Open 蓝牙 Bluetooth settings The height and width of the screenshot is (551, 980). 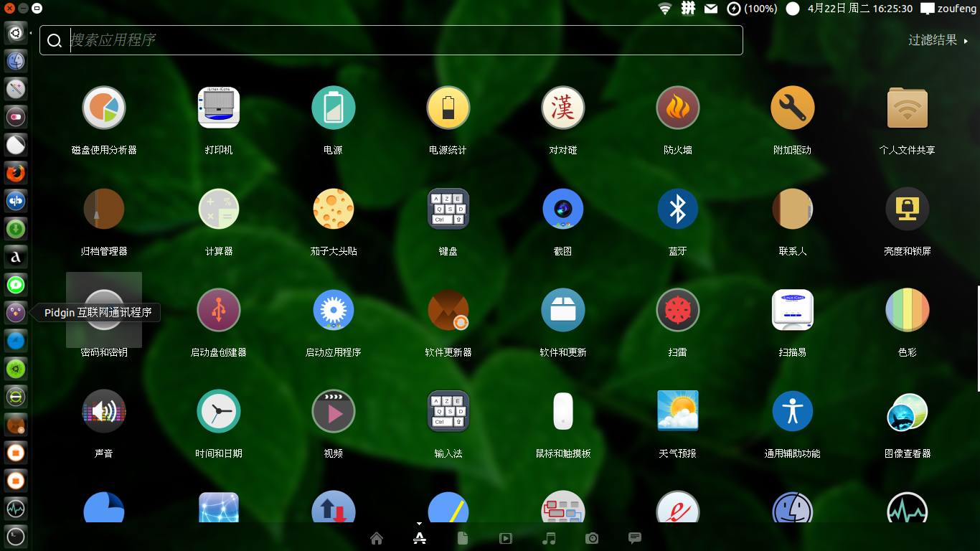[x=678, y=209]
